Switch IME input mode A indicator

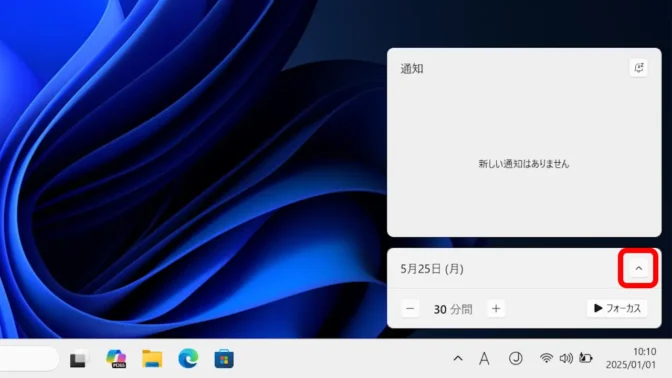[x=484, y=358]
